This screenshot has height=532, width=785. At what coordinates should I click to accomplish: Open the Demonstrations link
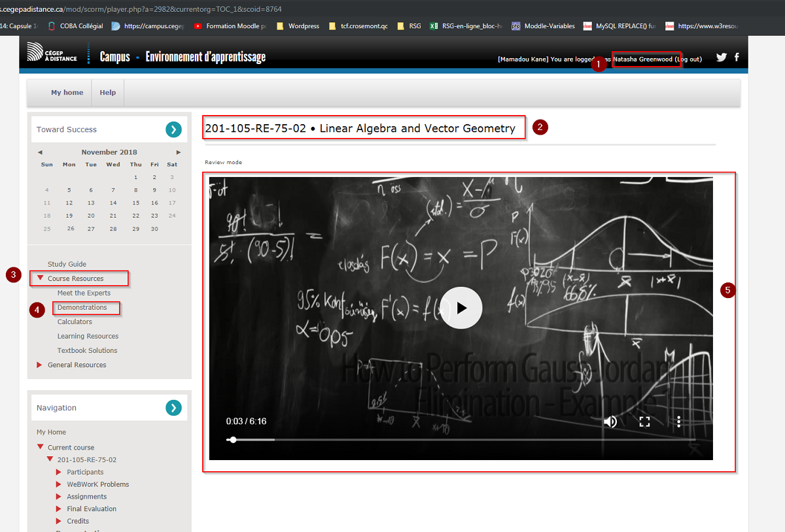82,307
